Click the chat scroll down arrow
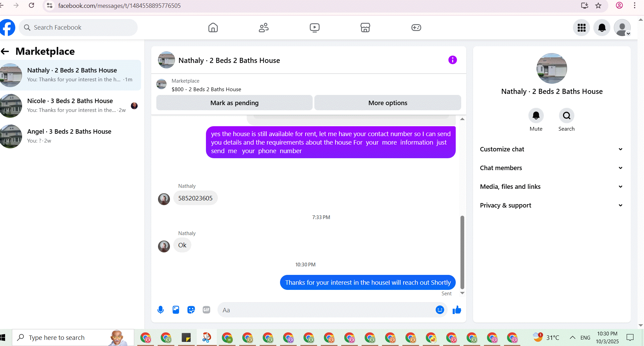Image resolution: width=644 pixels, height=346 pixels. click(462, 293)
